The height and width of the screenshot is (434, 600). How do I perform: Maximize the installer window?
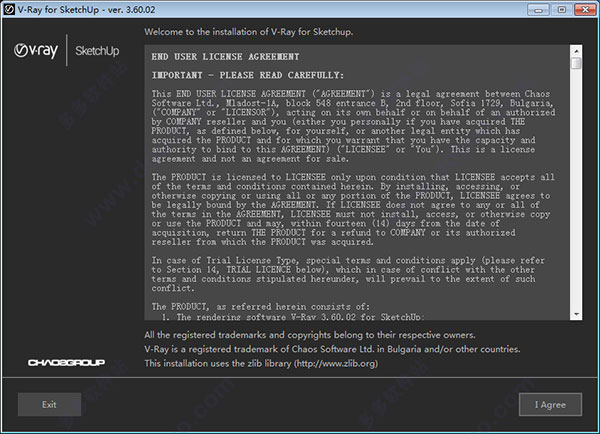[562, 10]
